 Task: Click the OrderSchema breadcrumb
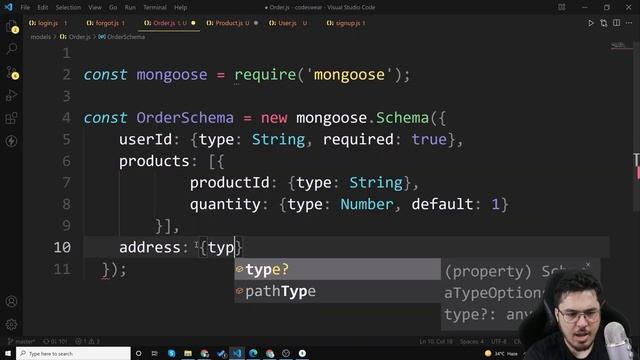coord(122,37)
